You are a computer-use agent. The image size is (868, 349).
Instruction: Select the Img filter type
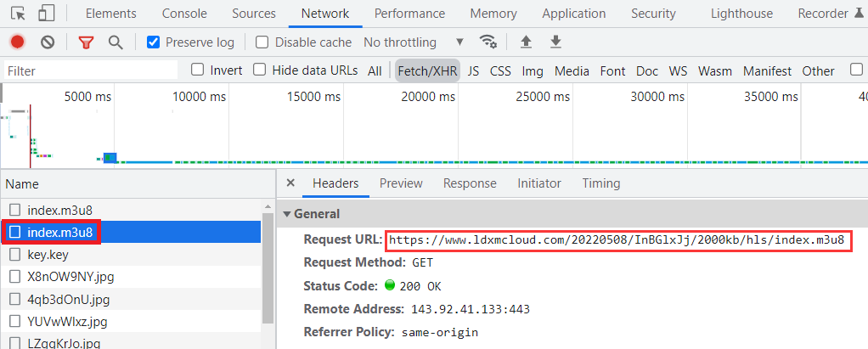pos(533,71)
